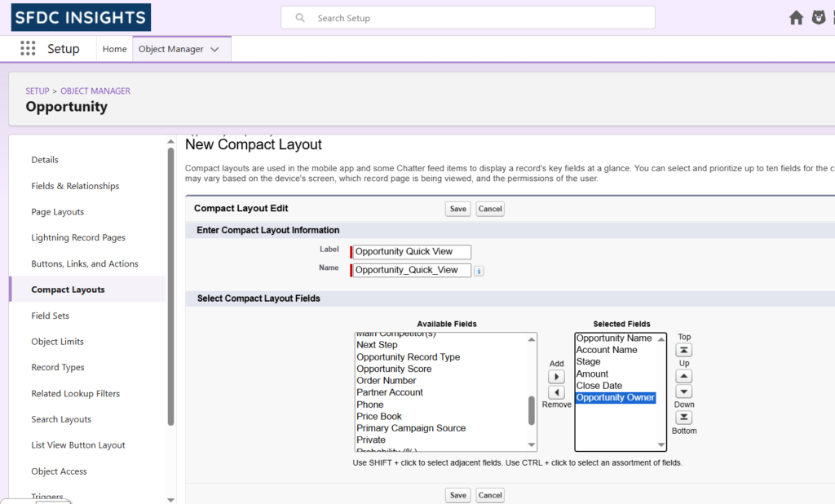Open the Astro bear icon in header
The width and height of the screenshot is (835, 504).
pos(819,18)
